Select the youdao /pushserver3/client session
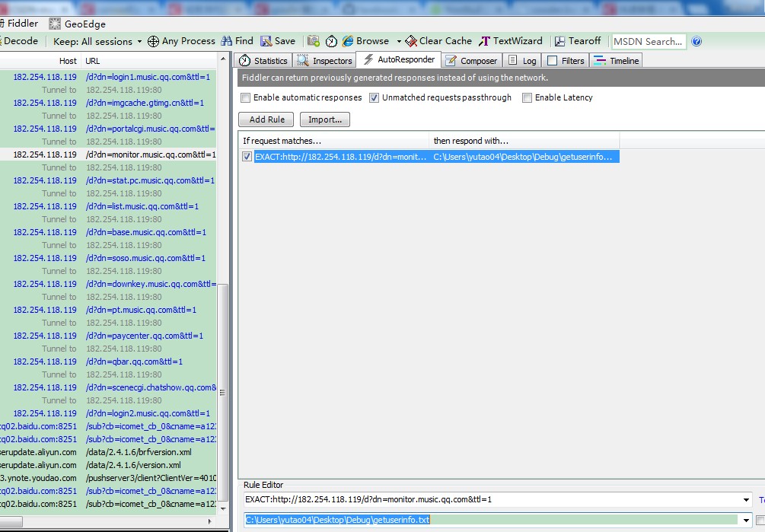The height and width of the screenshot is (532, 765). coord(108,478)
